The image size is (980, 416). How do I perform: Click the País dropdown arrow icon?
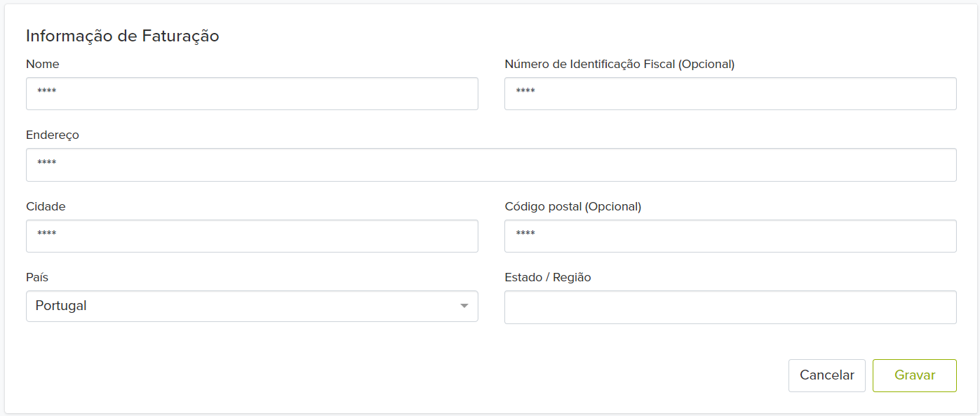tap(464, 307)
